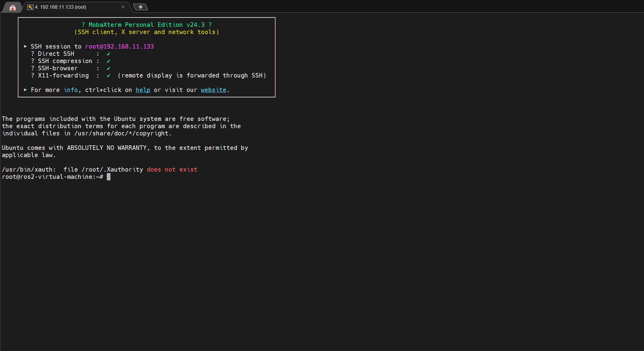
Task: Click the checkmark next to SSH compression
Action: tap(109, 61)
